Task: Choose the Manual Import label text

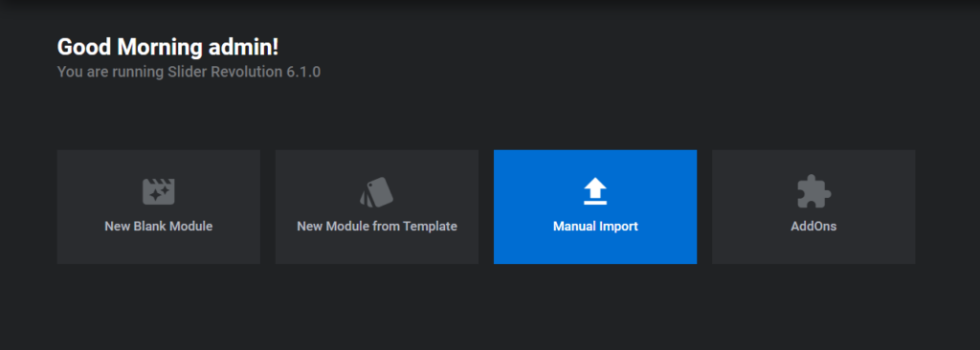Action: pos(595,227)
